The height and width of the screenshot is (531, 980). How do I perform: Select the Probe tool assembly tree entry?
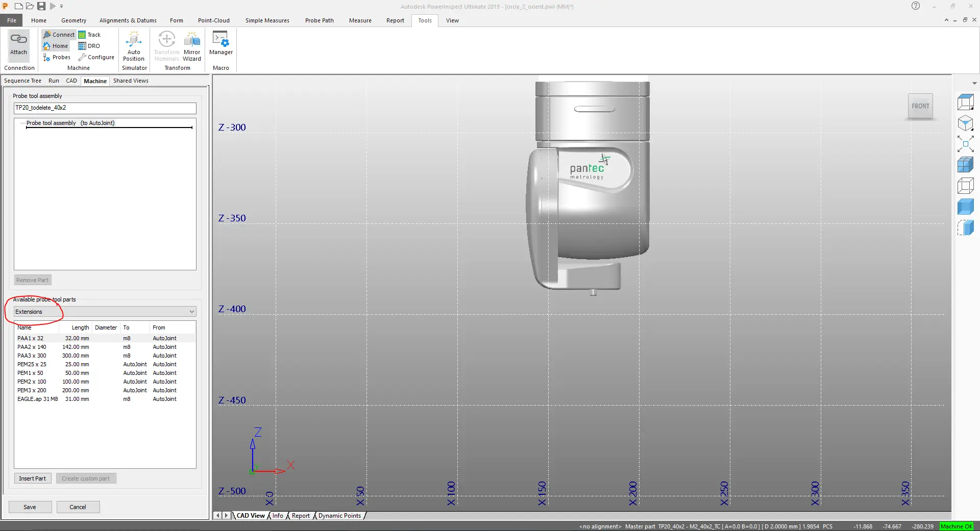point(70,123)
